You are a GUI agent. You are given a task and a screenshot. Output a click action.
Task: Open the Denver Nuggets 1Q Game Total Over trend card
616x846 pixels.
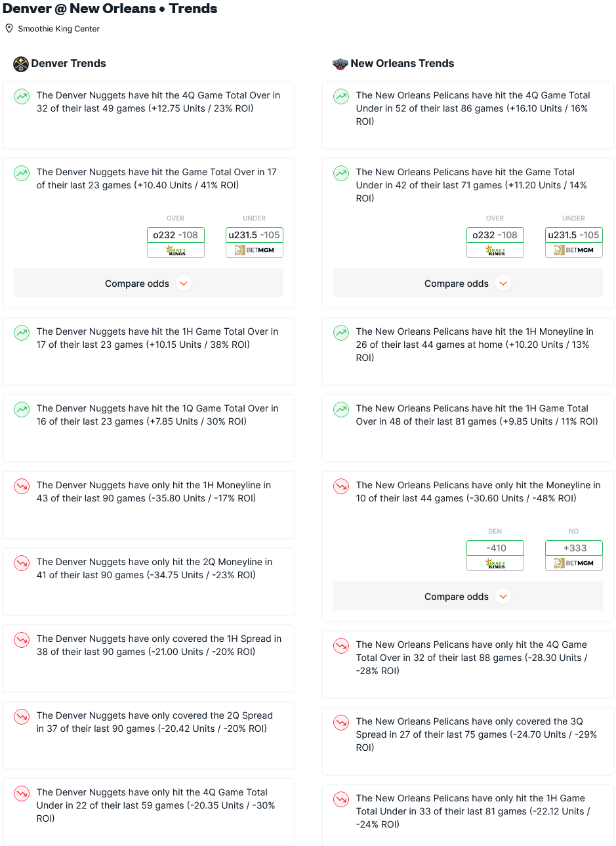148,428
